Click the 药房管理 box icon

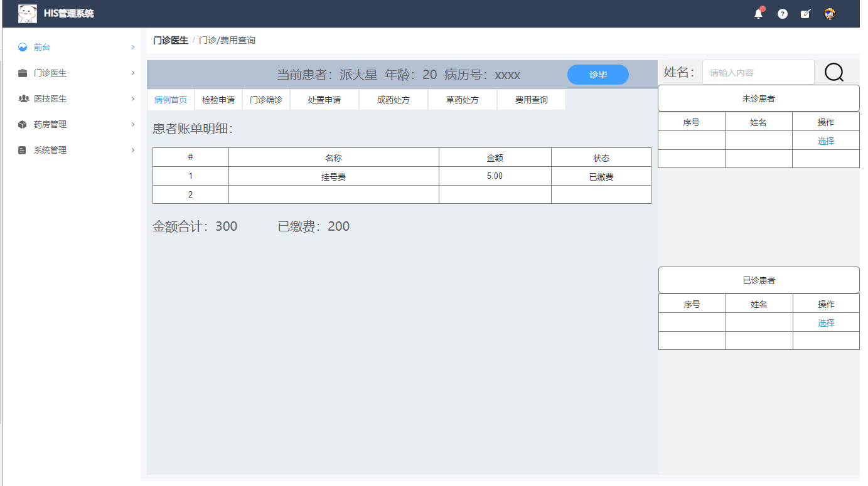point(23,124)
